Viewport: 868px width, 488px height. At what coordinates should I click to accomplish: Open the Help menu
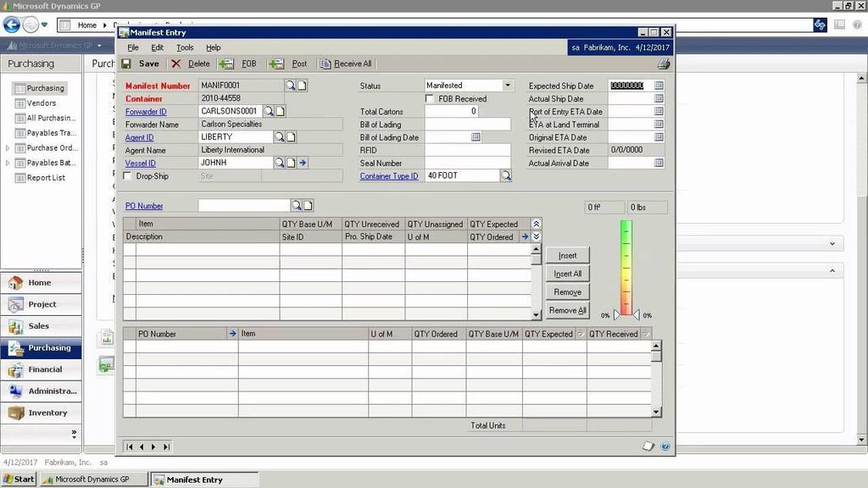pos(213,47)
